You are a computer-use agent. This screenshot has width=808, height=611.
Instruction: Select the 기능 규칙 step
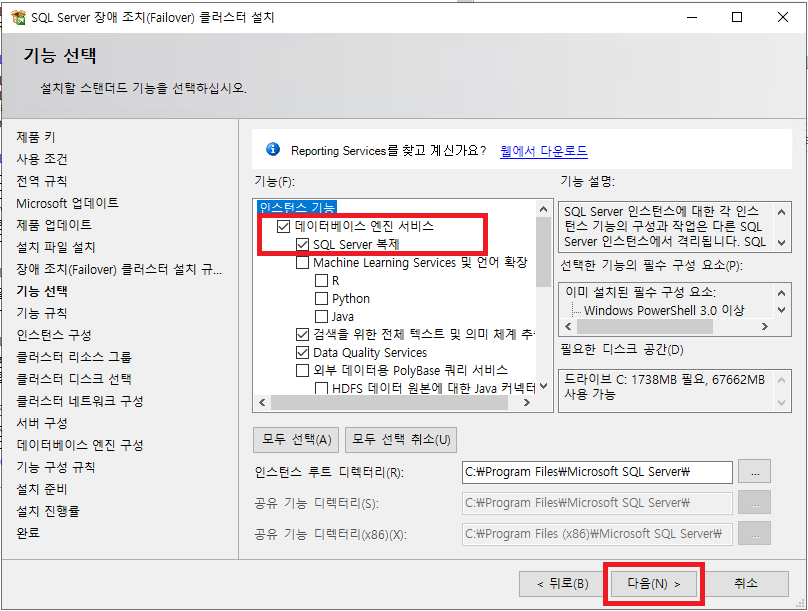[42, 313]
